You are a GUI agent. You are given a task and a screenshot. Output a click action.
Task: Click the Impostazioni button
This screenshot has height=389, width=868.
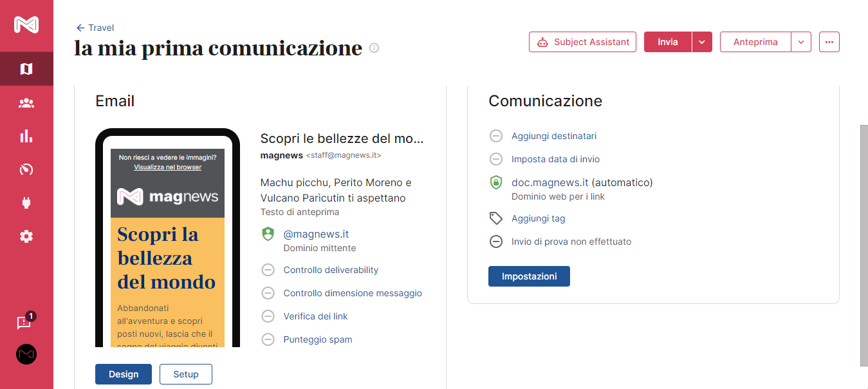click(x=529, y=276)
